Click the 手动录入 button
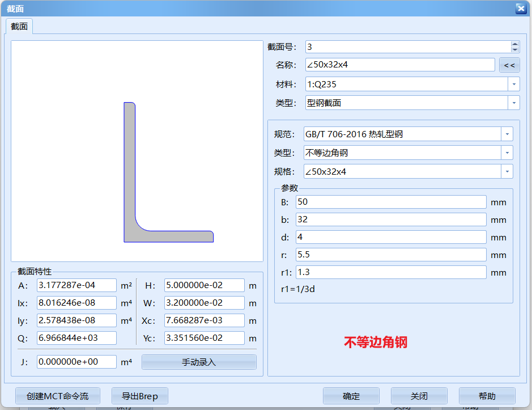The image size is (532, 410). tap(198, 362)
